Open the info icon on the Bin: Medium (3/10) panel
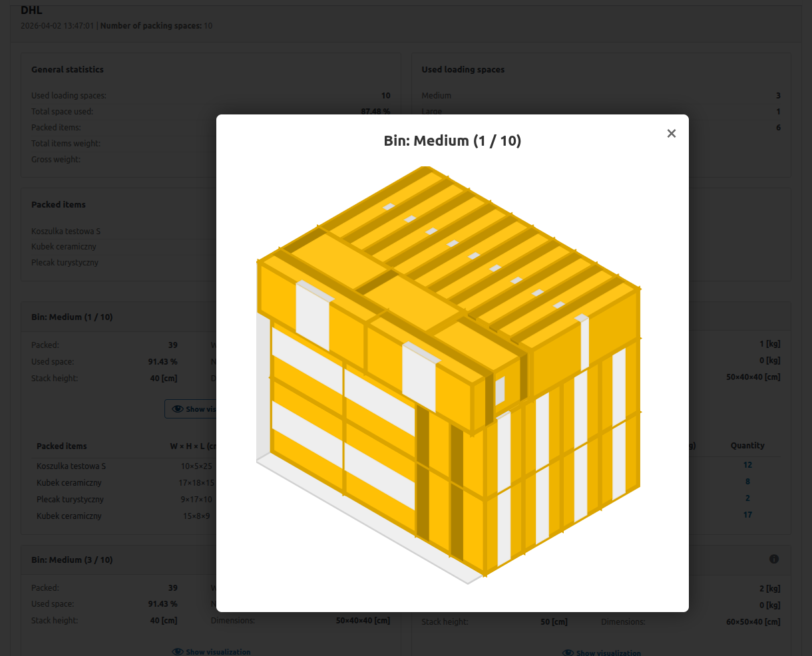The height and width of the screenshot is (656, 812). click(x=774, y=560)
